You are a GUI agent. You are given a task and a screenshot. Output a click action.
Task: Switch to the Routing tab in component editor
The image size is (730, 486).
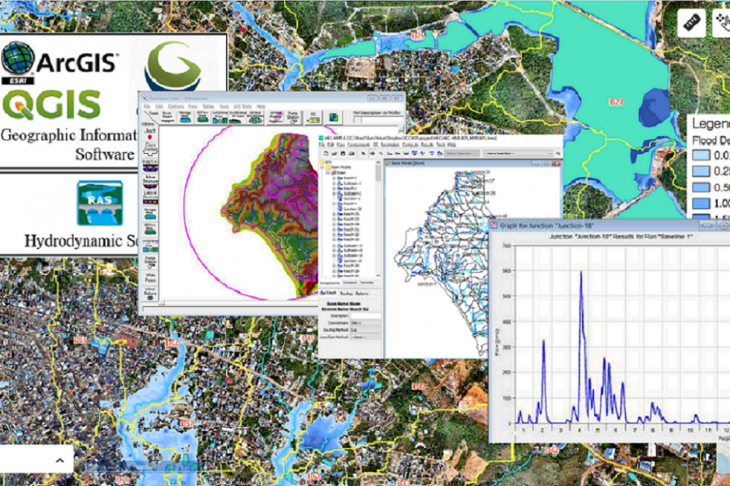346,293
